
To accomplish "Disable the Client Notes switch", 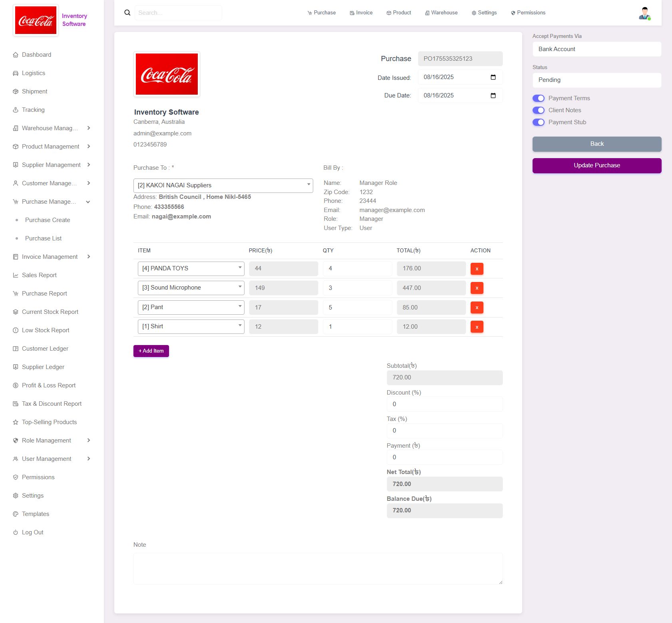I will 538,110.
